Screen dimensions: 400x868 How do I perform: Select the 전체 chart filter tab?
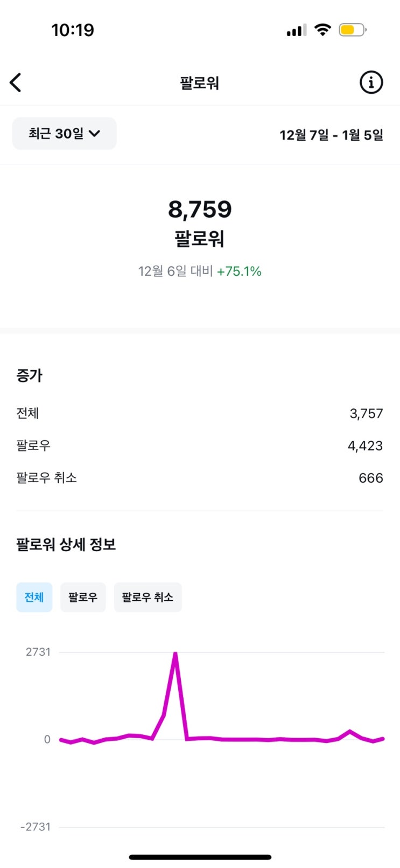click(x=34, y=597)
